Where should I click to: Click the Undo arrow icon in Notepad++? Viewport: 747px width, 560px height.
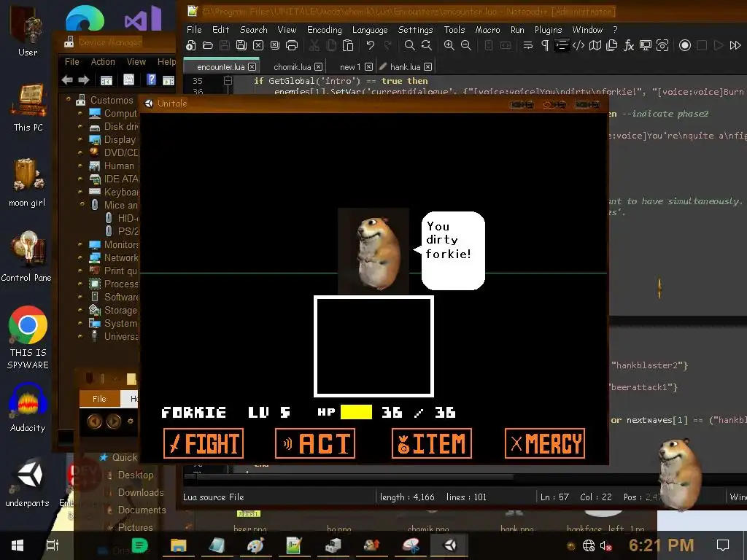[x=370, y=45]
